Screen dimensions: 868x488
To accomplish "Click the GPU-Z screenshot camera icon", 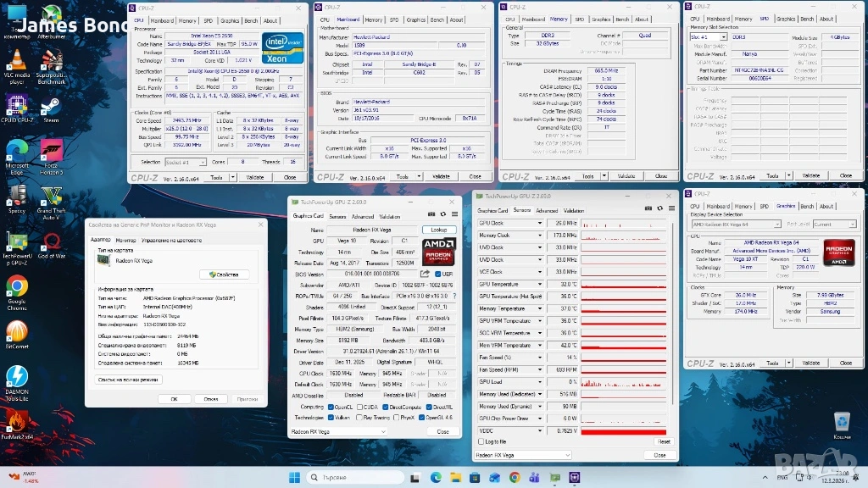I will [431, 215].
